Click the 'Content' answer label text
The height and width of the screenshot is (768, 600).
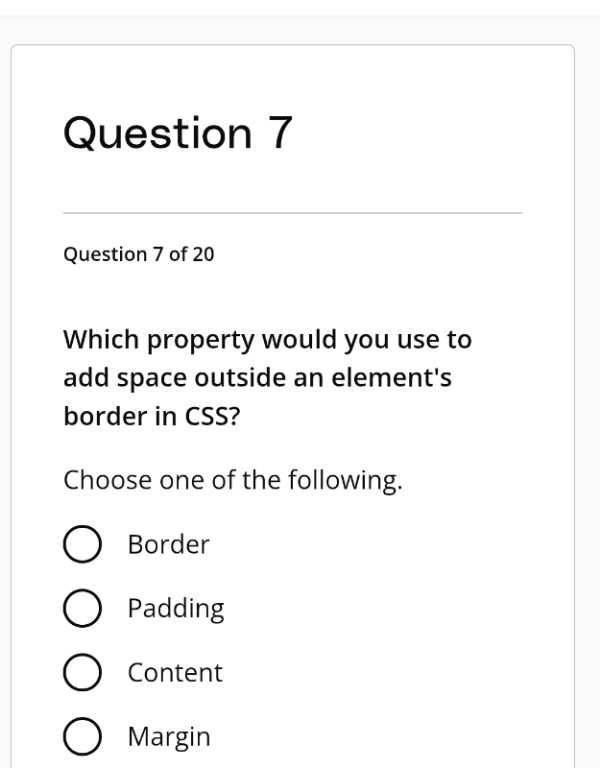click(174, 673)
